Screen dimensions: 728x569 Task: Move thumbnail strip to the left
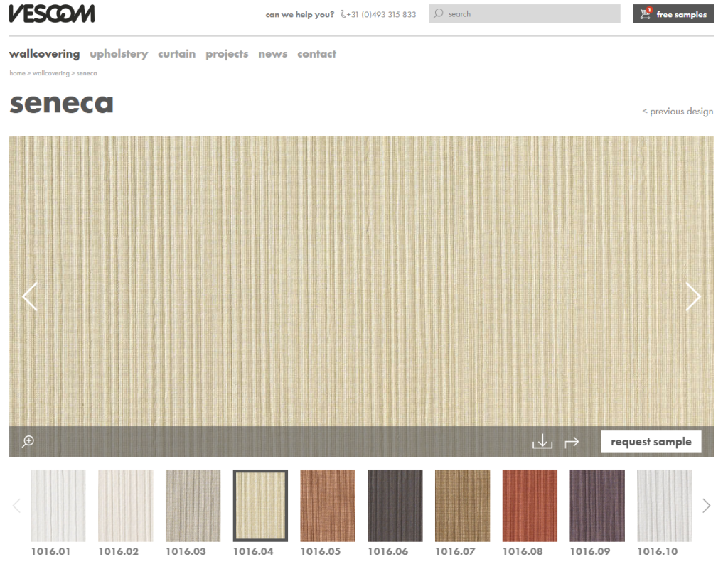(17, 506)
